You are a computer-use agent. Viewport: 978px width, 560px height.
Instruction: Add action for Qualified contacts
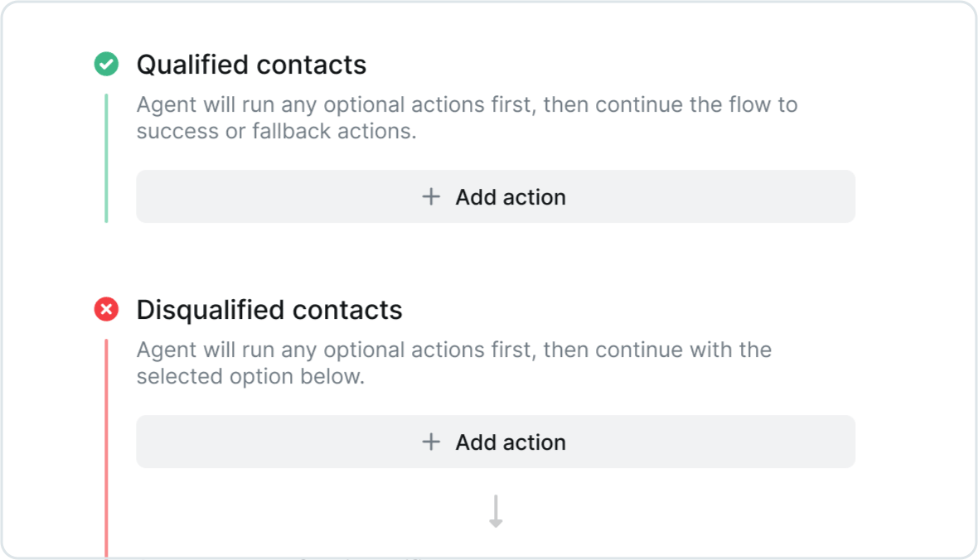pyautogui.click(x=495, y=196)
